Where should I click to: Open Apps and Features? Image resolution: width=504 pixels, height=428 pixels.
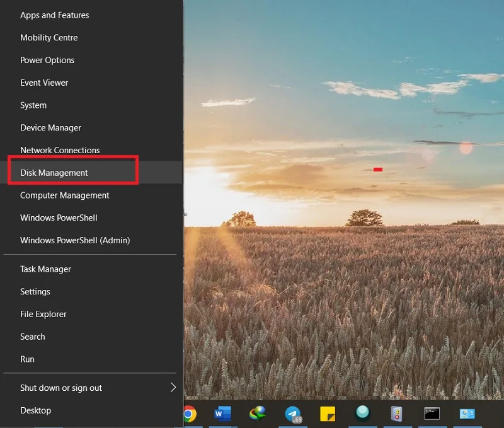click(x=91, y=15)
